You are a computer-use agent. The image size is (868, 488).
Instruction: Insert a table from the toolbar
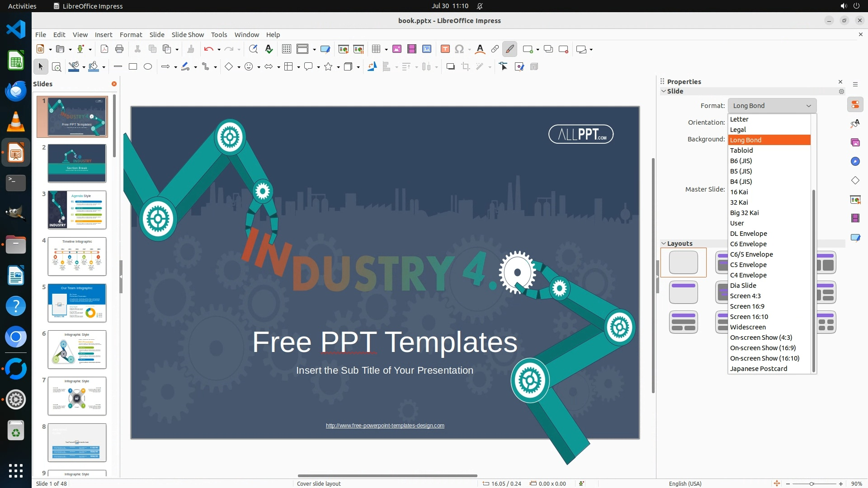[x=376, y=49]
